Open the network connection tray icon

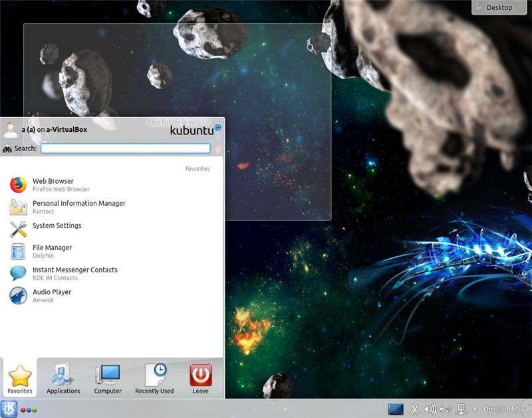(461, 409)
